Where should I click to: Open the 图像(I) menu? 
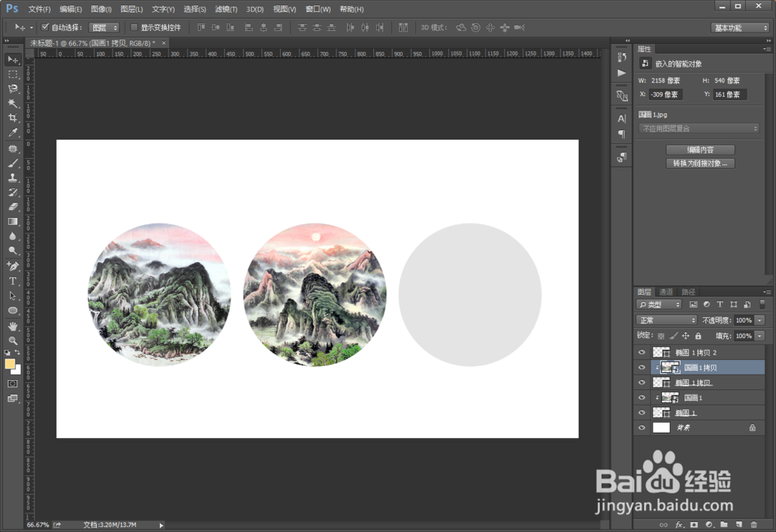tap(101, 9)
